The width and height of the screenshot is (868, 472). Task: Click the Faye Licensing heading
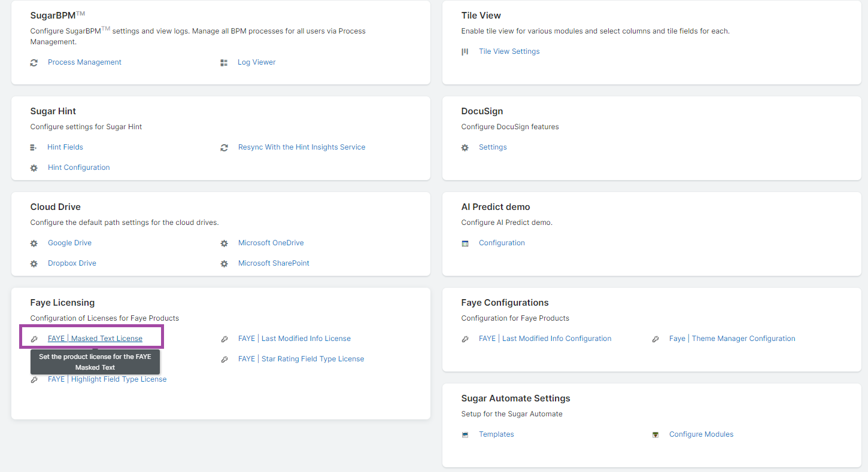[62, 303]
